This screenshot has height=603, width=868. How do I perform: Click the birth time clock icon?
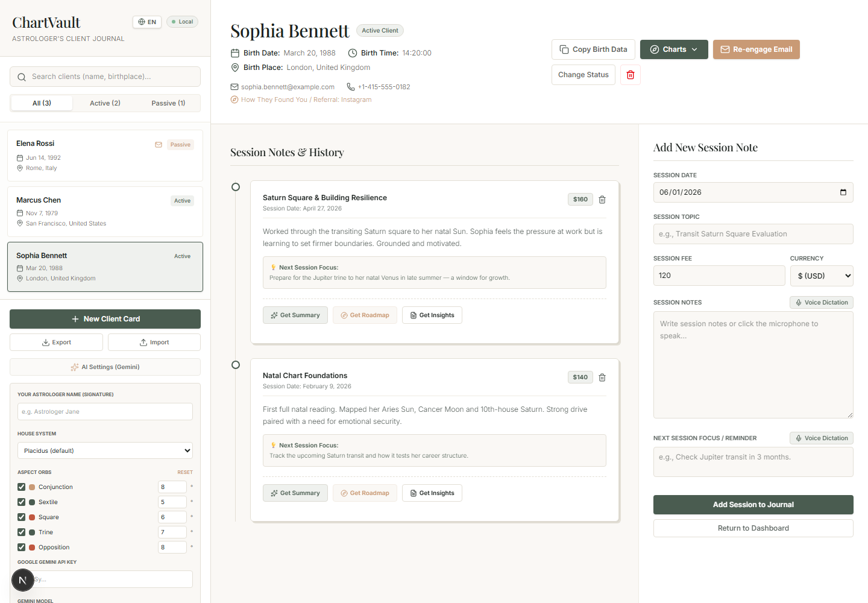(x=353, y=53)
